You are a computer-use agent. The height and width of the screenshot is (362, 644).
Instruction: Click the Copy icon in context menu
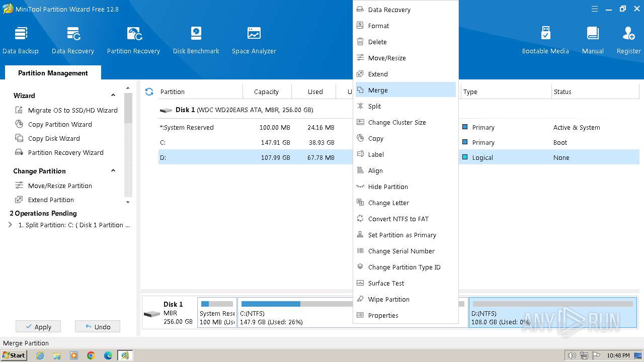(360, 138)
